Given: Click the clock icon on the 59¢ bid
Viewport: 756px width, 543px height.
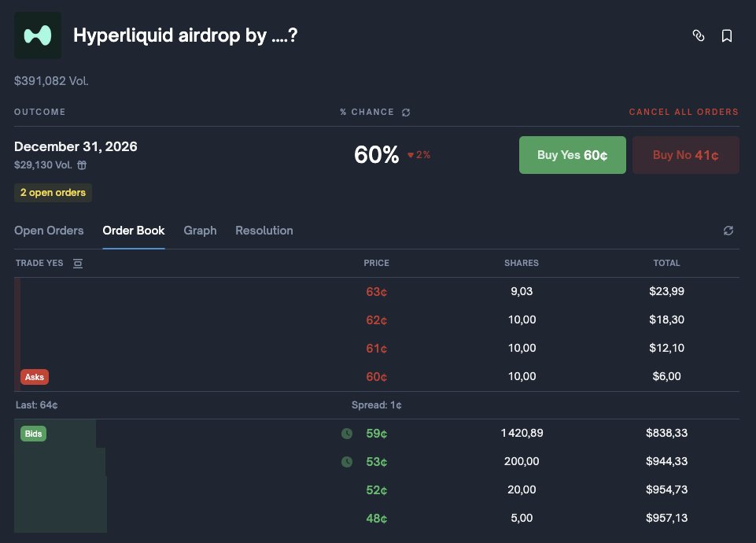Looking at the screenshot, I should 347,434.
